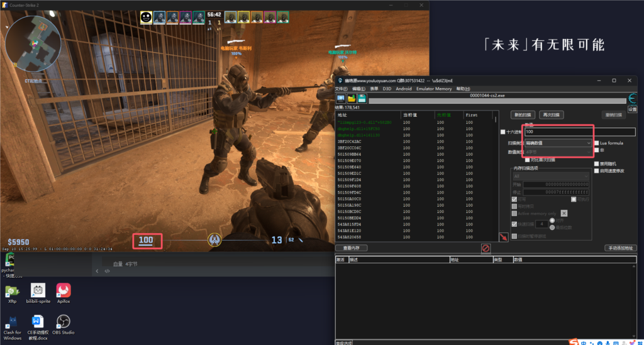
Task: Enable the 十六进制 hex checkbox
Action: click(502, 132)
